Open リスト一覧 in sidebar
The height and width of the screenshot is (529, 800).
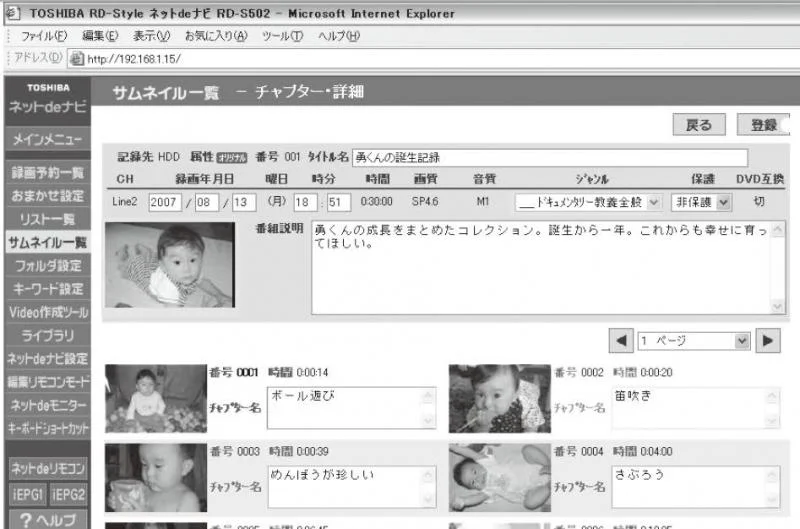click(47, 219)
